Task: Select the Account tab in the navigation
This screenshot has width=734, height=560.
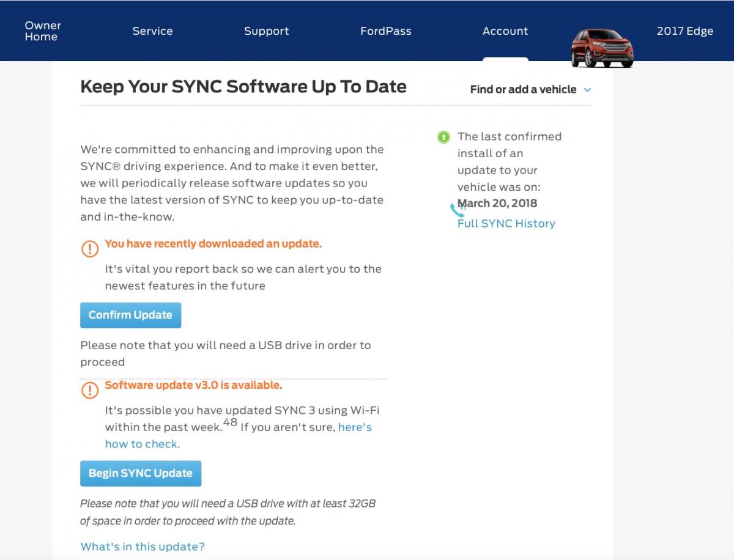Action: click(505, 31)
